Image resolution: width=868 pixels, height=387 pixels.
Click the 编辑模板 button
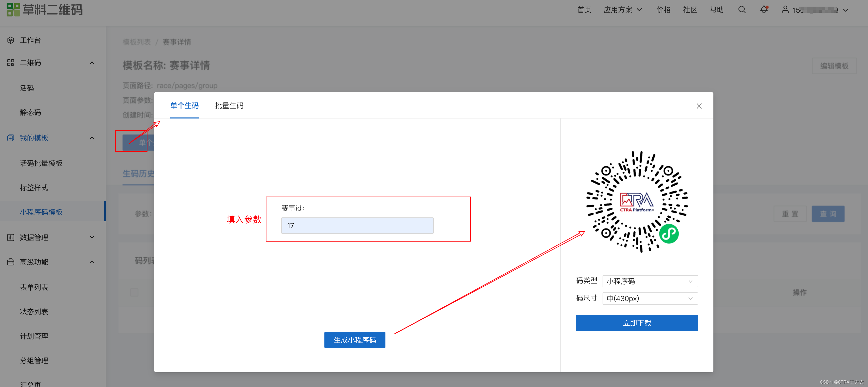(x=834, y=66)
